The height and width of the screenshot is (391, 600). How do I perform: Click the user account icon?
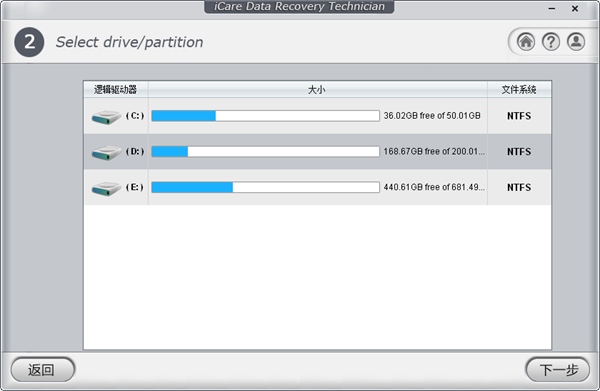point(576,42)
